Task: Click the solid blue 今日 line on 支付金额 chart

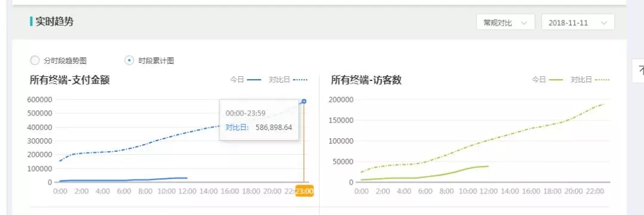Action: [123, 180]
